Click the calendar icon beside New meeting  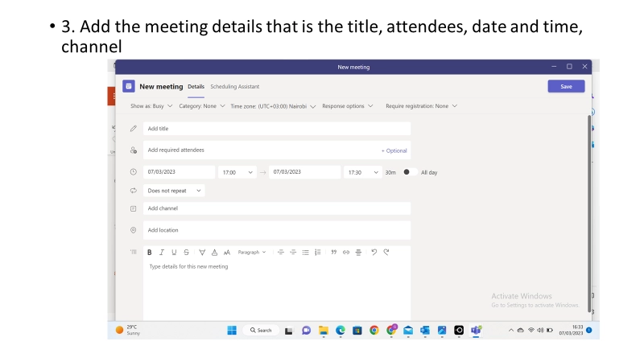129,86
